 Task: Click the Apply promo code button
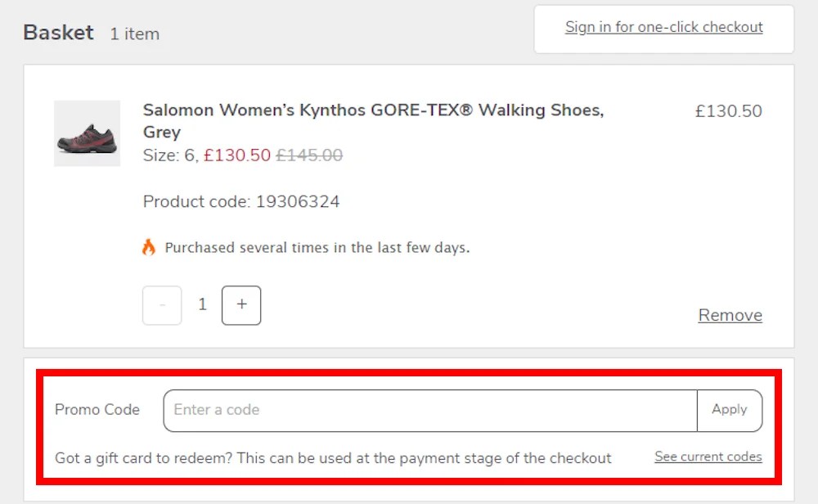click(x=729, y=410)
